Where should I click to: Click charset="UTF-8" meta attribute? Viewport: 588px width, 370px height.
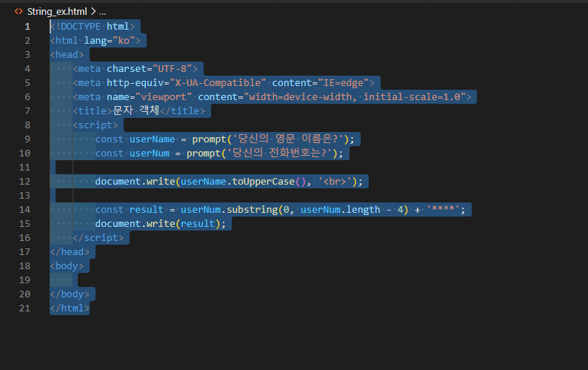click(150, 69)
